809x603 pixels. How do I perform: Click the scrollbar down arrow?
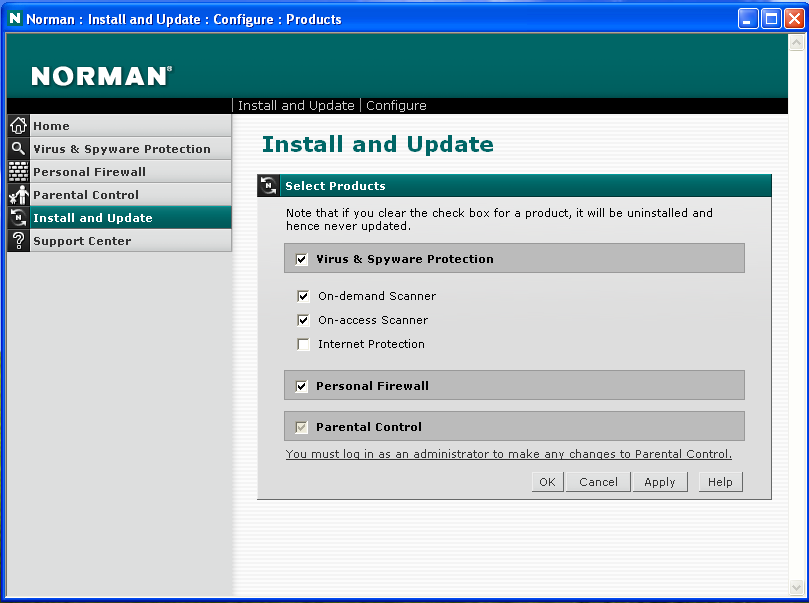[x=796, y=587]
